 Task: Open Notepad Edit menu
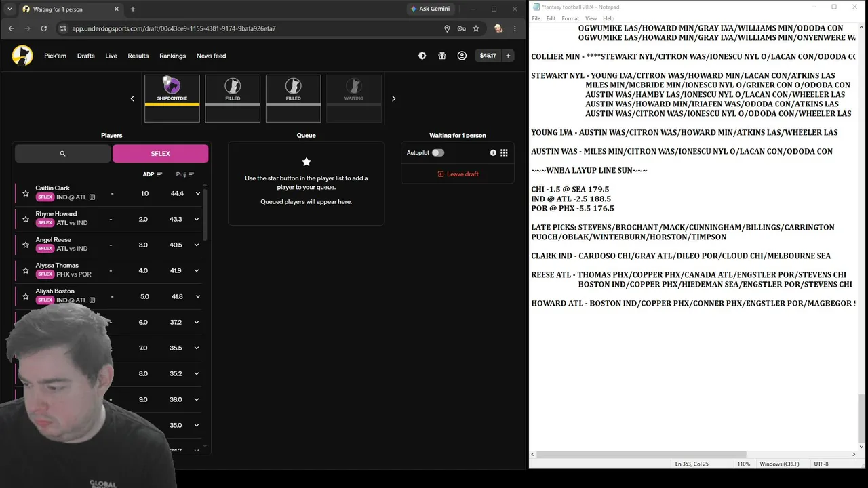tap(551, 18)
